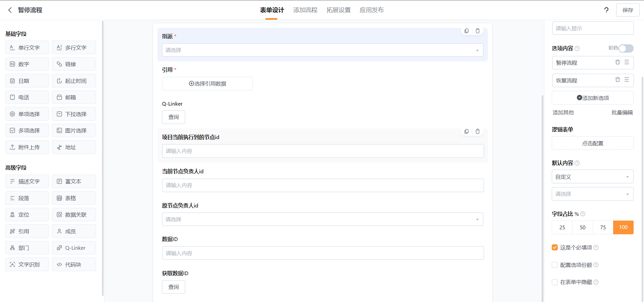Add an 附件上传 field
Image resolution: width=644 pixels, height=302 pixels.
[x=27, y=147]
